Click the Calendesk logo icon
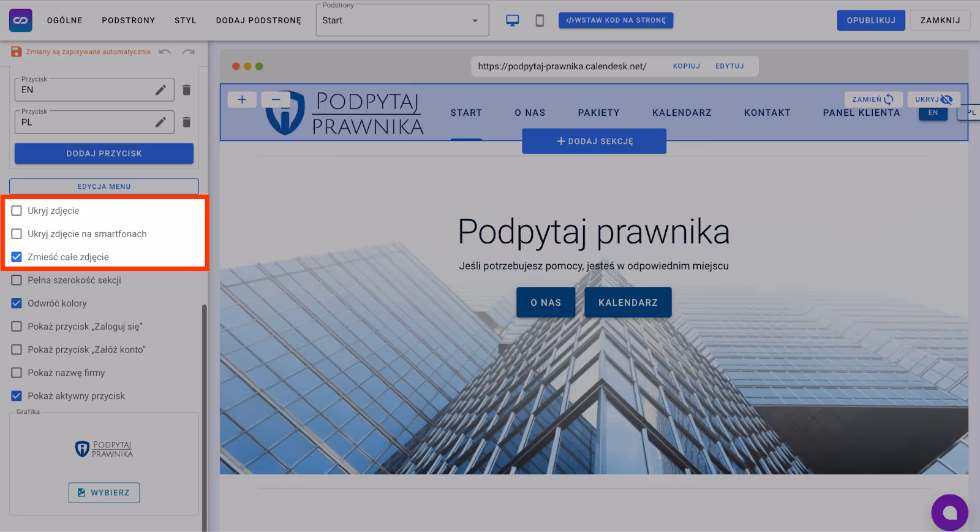The height and width of the screenshot is (532, 980). (21, 20)
